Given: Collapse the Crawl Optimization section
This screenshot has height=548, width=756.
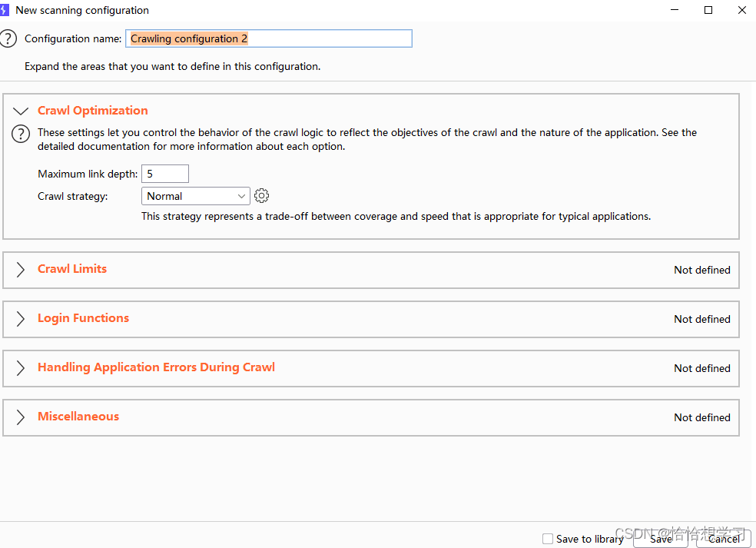Looking at the screenshot, I should click(21, 111).
